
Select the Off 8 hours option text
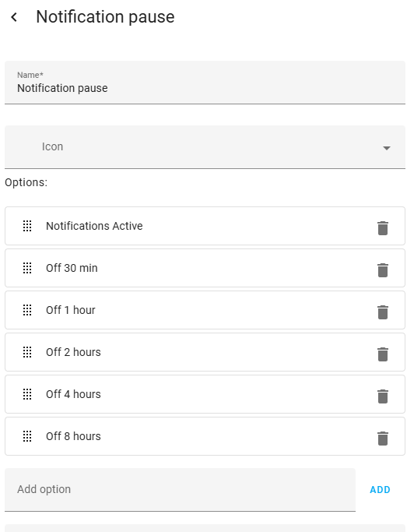click(x=73, y=436)
